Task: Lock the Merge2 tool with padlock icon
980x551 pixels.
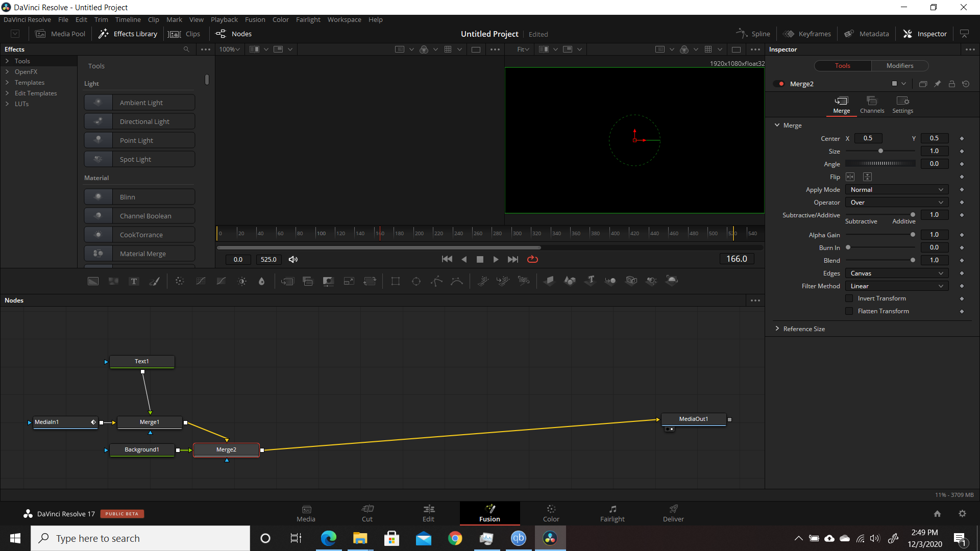Action: [x=951, y=84]
